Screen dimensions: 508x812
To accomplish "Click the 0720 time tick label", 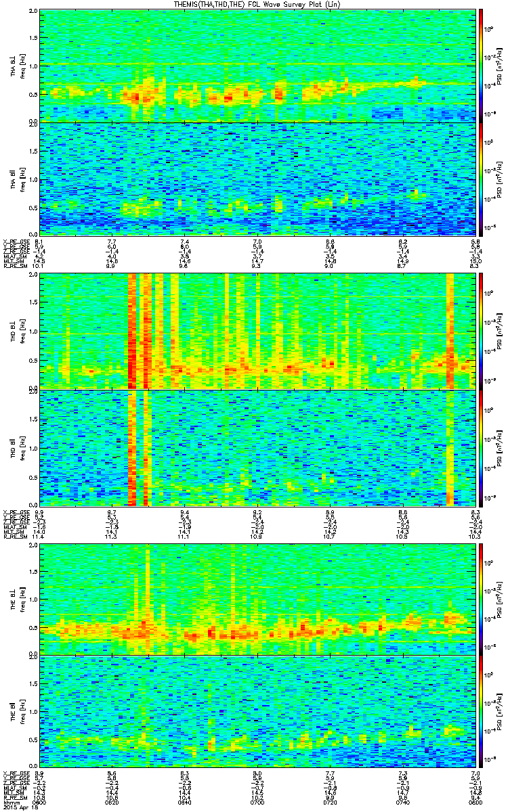I will pos(330,803).
